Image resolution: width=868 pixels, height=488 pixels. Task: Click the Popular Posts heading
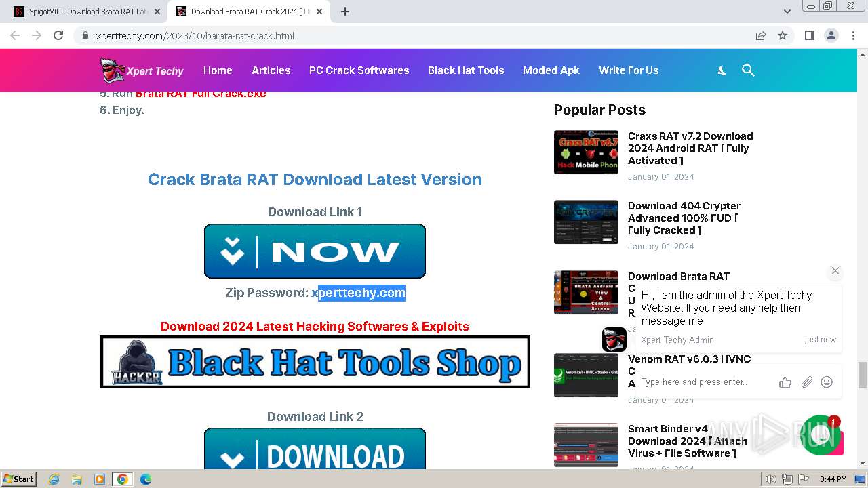pos(599,110)
